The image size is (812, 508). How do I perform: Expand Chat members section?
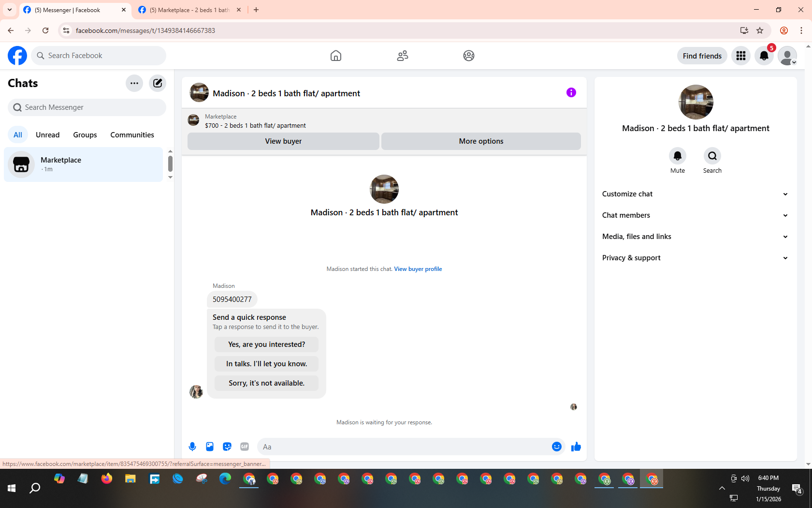[x=696, y=215]
